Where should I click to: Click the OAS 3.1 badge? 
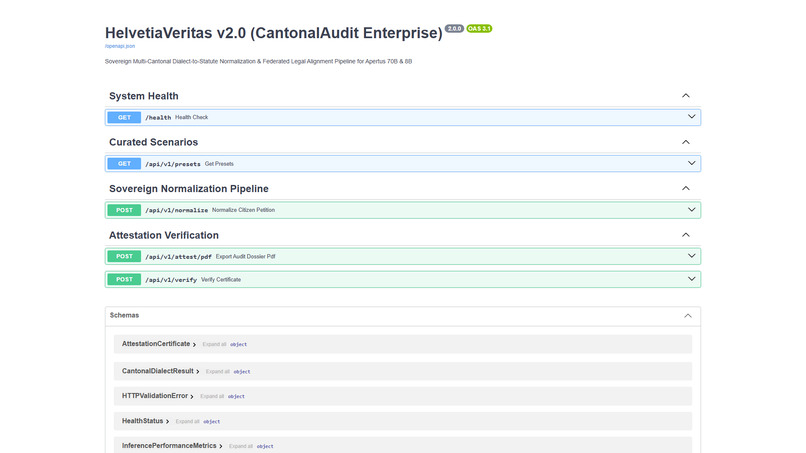click(479, 28)
